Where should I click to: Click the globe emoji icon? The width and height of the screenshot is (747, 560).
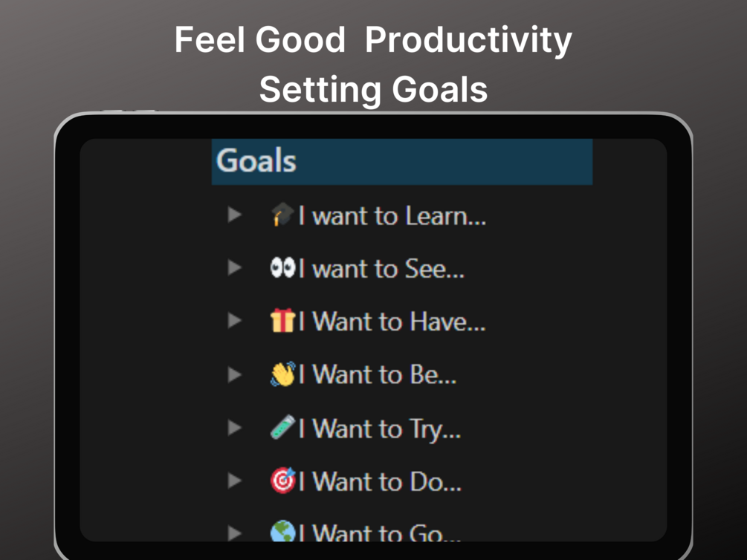[x=282, y=532]
